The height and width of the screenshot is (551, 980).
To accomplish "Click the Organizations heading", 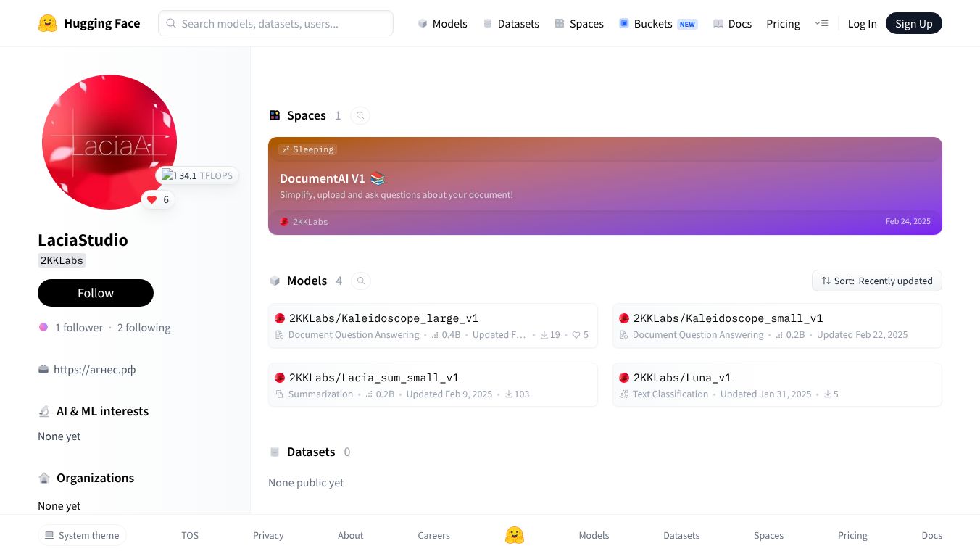I will tap(95, 478).
